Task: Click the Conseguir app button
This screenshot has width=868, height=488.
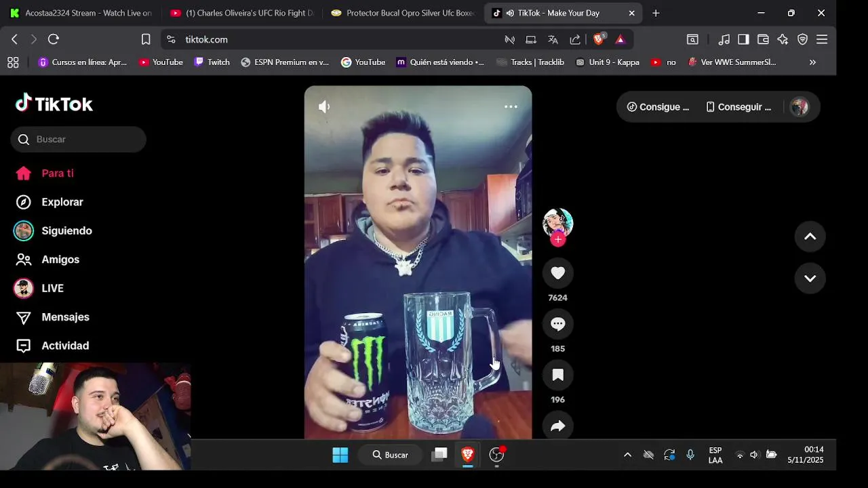Action: [738, 107]
